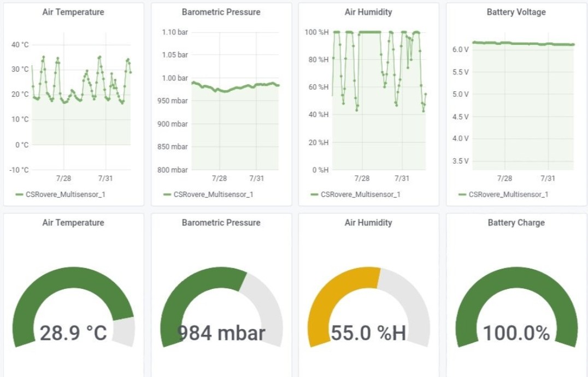
Task: Select the 100.0% battery charge reading
Action: tap(516, 333)
